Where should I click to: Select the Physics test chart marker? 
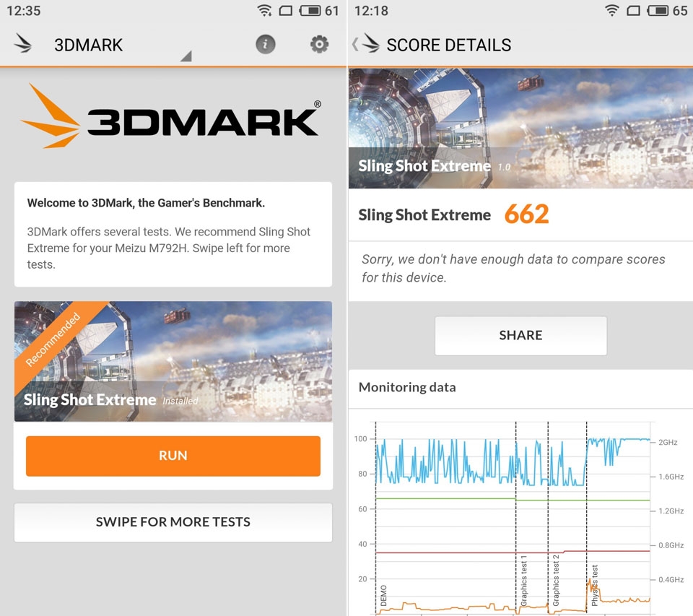coord(594,586)
